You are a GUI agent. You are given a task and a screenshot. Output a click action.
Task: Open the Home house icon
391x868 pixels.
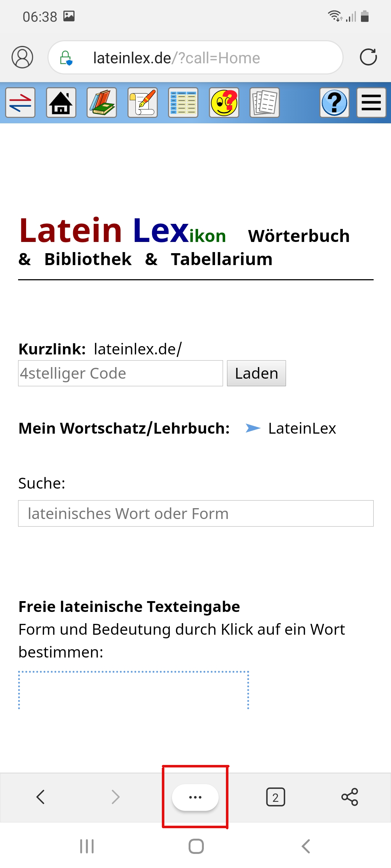(x=61, y=103)
